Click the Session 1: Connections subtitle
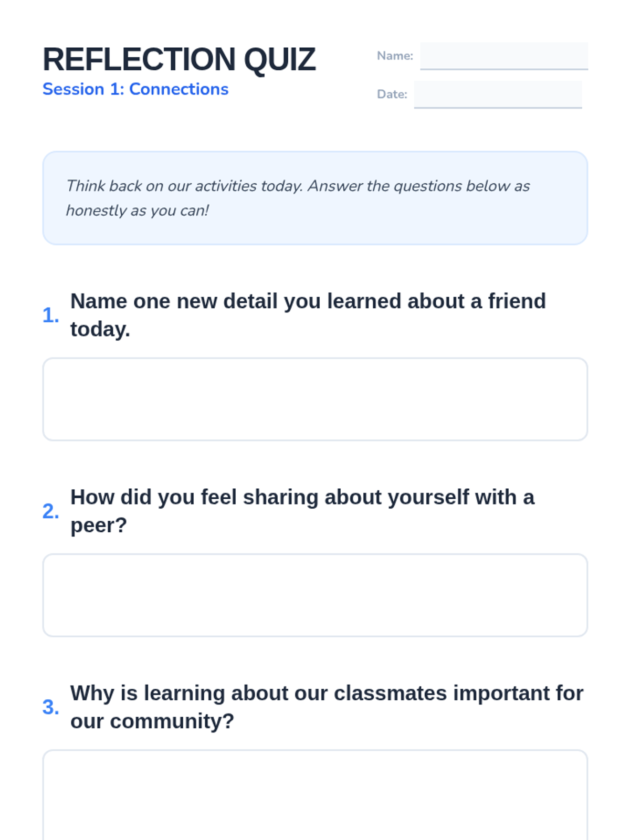This screenshot has height=840, width=630. [x=135, y=89]
